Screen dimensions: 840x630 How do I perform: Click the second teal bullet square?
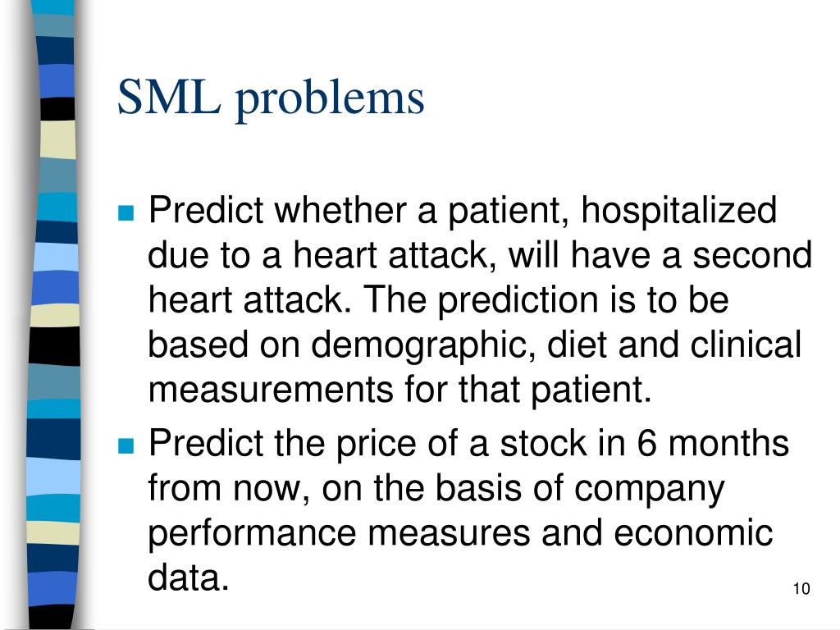coord(126,445)
